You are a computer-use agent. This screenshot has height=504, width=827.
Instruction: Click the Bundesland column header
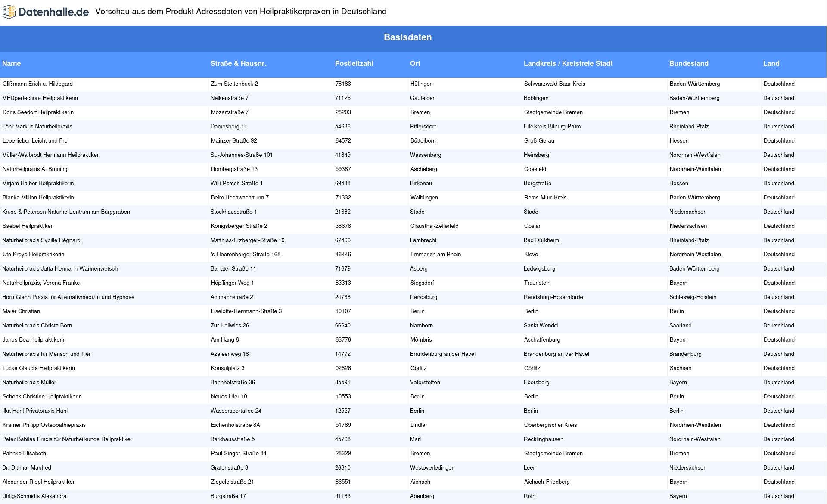[x=689, y=63]
